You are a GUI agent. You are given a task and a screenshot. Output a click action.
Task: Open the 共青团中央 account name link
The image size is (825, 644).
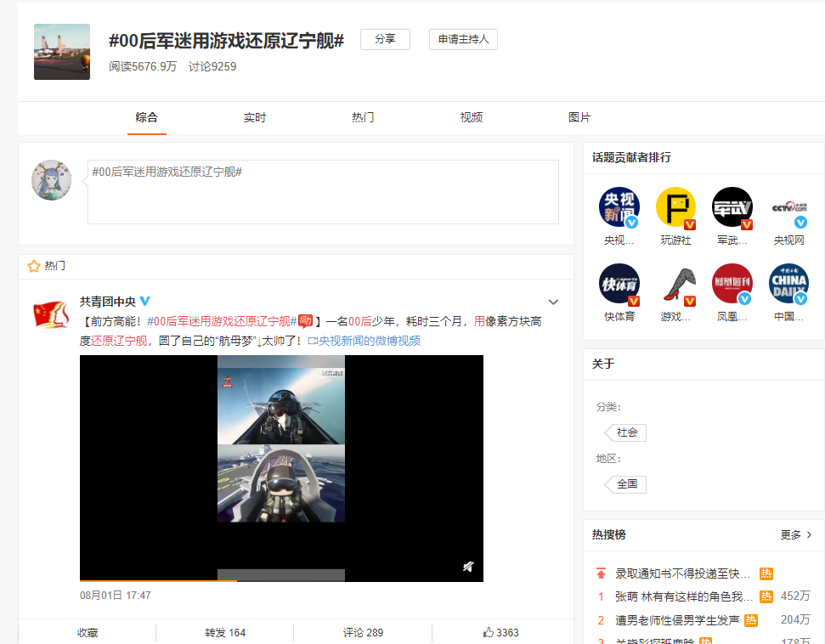pos(108,302)
